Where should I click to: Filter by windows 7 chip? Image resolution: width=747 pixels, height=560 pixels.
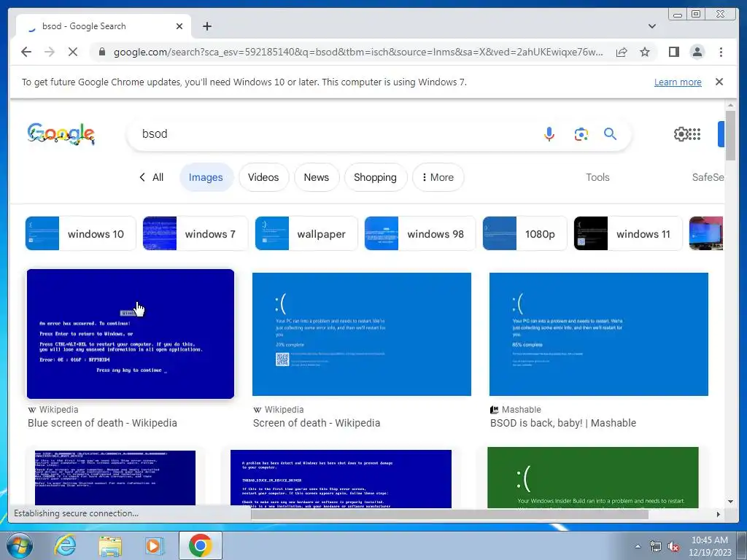click(196, 233)
